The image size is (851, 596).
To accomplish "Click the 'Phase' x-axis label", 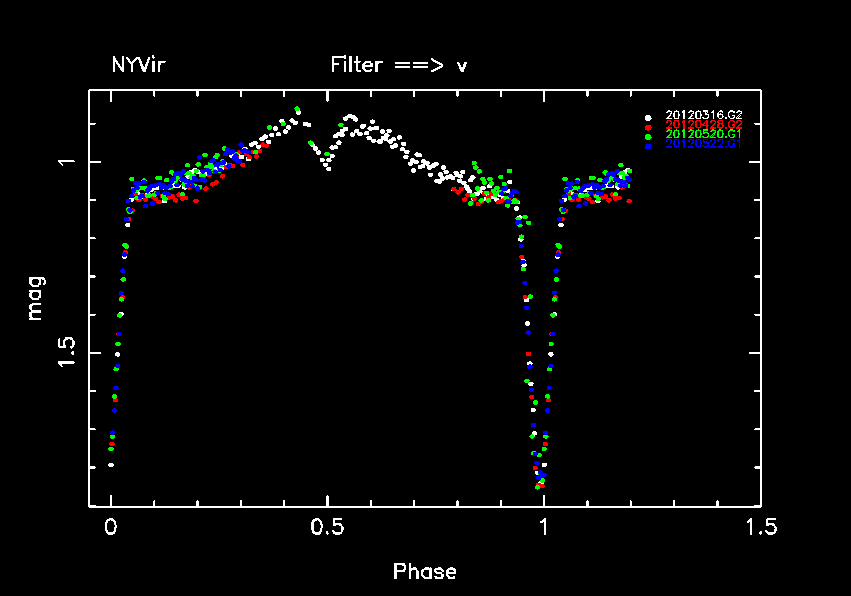I will click(425, 572).
